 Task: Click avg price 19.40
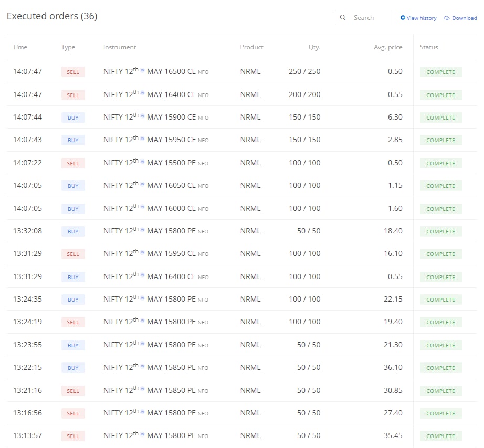(393, 322)
